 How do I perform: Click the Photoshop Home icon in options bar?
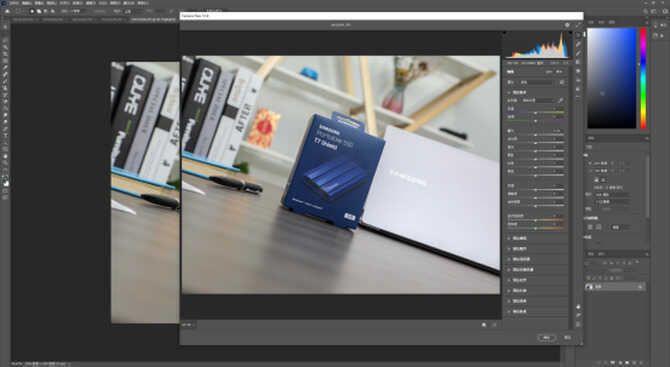tap(7, 11)
